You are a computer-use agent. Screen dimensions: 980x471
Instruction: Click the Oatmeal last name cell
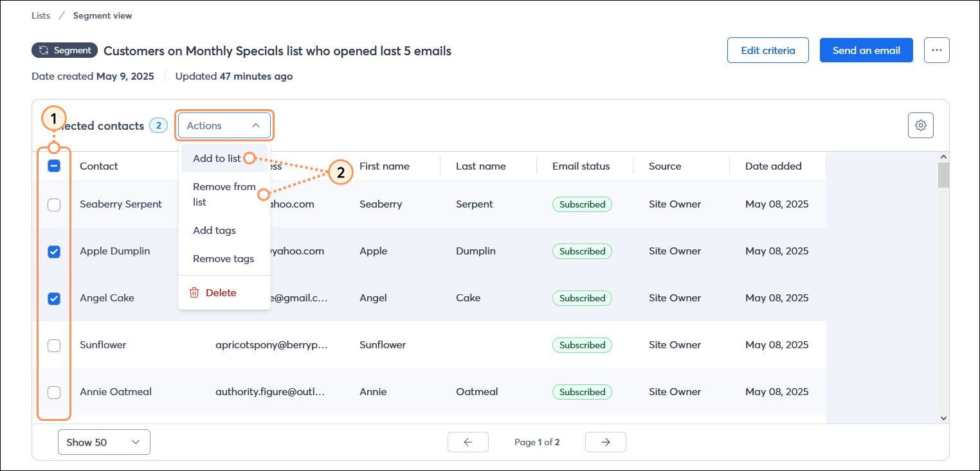(476, 392)
